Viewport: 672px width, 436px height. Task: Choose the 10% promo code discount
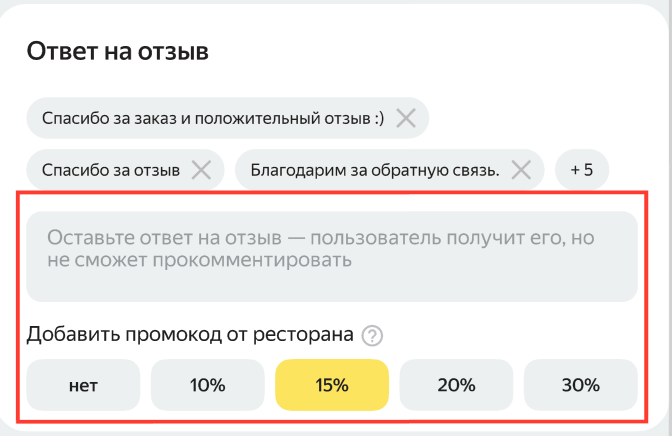207,385
